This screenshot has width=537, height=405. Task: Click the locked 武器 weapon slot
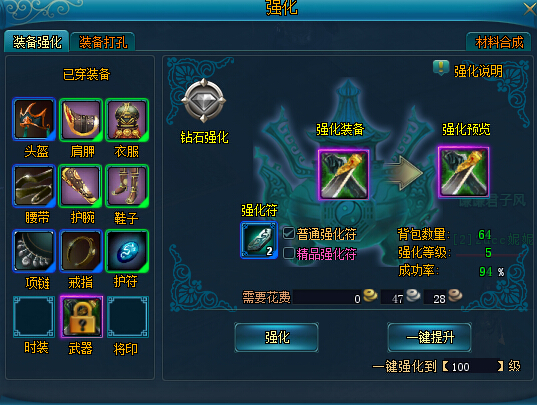point(82,317)
